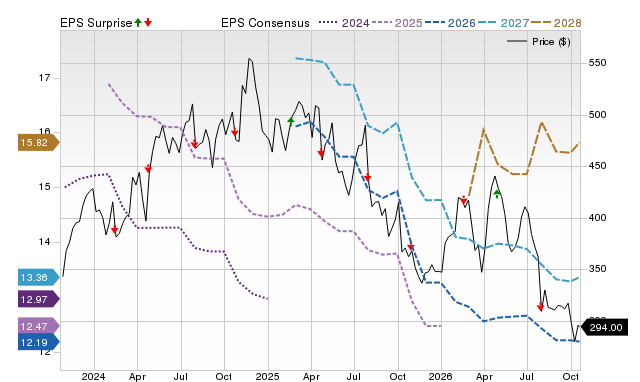Image resolution: width=640 pixels, height=382 pixels.
Task: Click the green surprise arrow after April 2026
Action: (497, 194)
